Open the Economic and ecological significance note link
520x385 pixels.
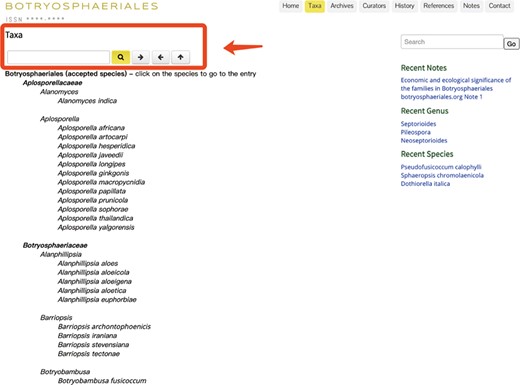456,88
